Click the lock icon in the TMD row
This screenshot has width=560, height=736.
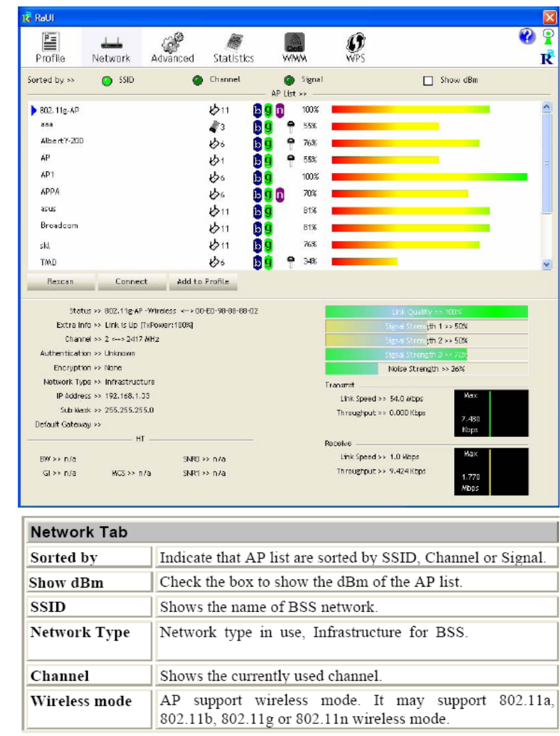(291, 262)
